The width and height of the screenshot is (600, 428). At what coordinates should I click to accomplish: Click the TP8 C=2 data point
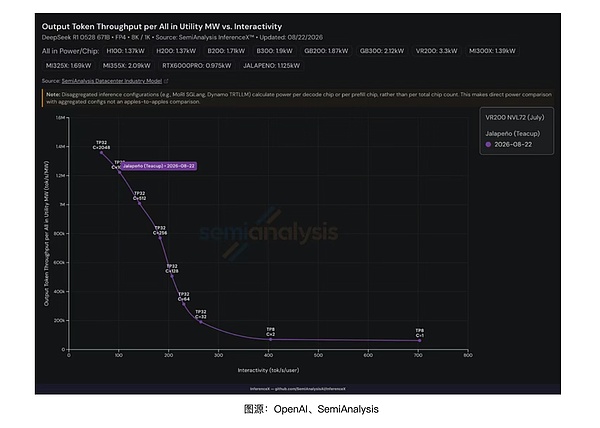tap(271, 339)
